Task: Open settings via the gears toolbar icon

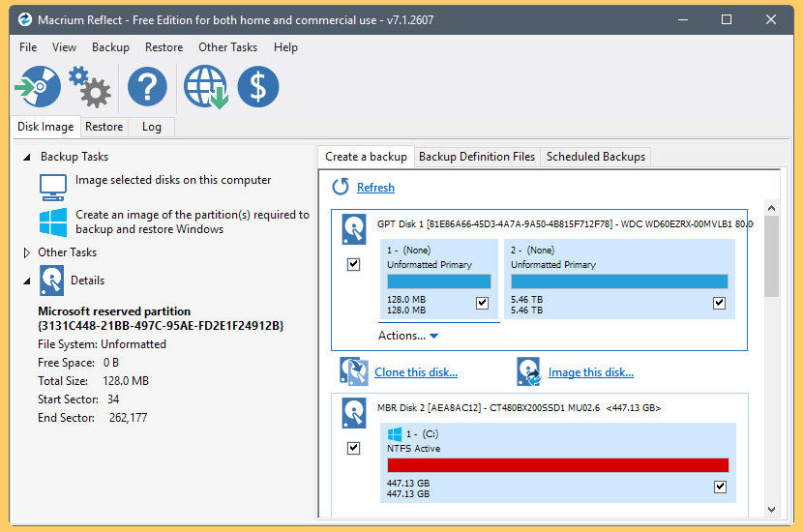Action: click(90, 86)
